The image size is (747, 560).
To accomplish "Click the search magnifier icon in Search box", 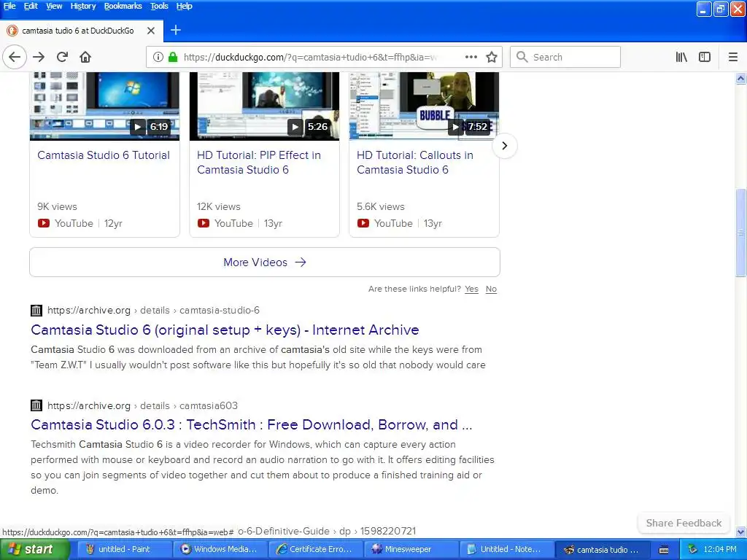I will [x=522, y=57].
